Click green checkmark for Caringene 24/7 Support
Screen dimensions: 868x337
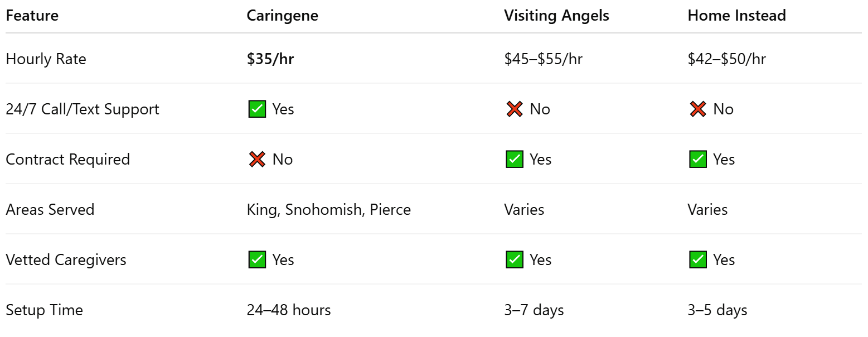coord(257,109)
